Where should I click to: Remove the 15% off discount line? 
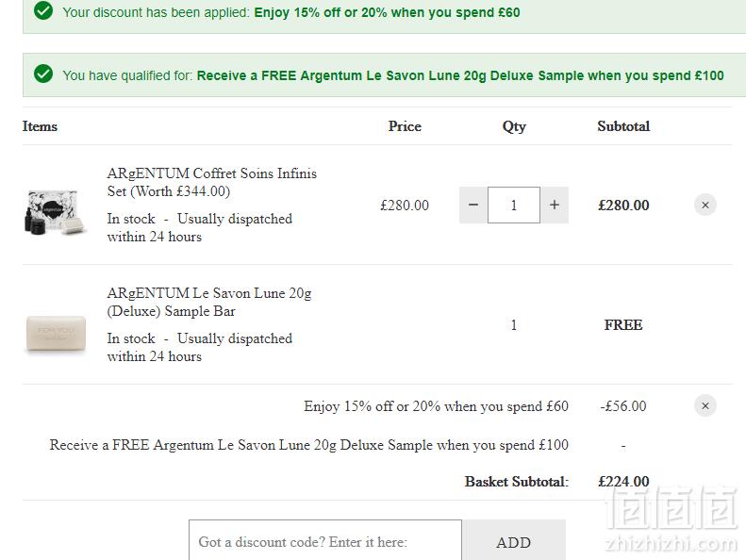(x=705, y=405)
